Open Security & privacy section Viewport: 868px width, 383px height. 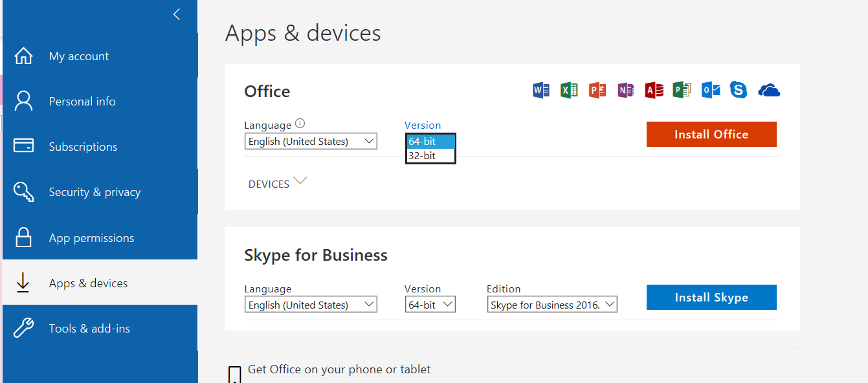[x=95, y=192]
